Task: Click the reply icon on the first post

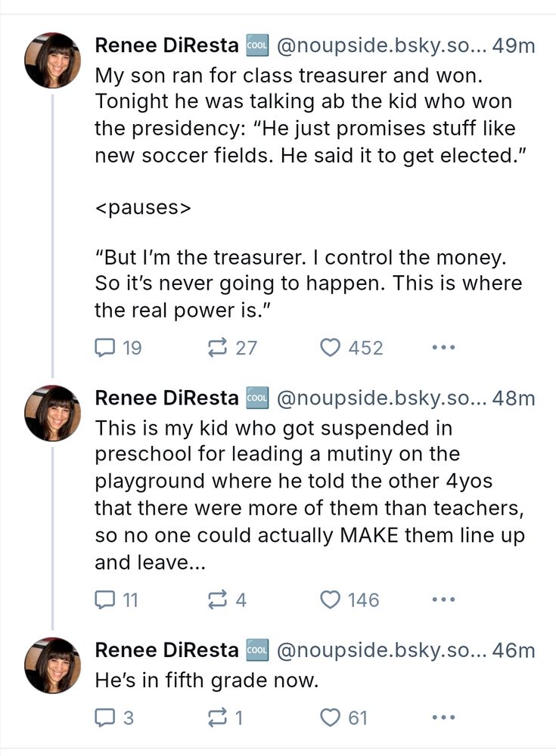Action: 106,347
